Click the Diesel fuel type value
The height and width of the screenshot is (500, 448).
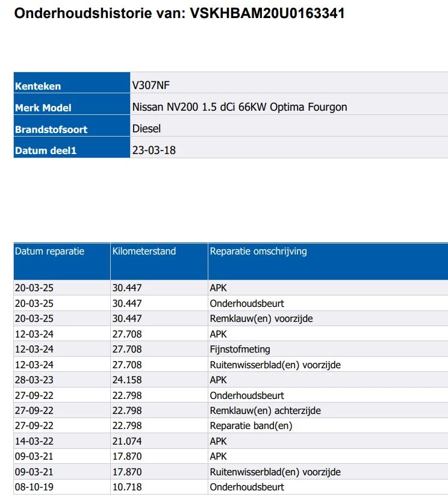146,129
